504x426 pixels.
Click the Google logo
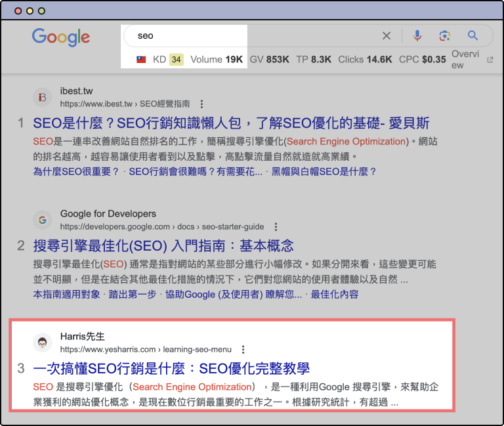61,37
